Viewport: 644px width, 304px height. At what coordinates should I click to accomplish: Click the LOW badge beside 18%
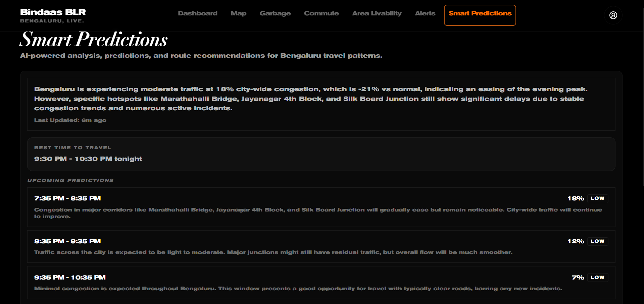[x=597, y=198]
